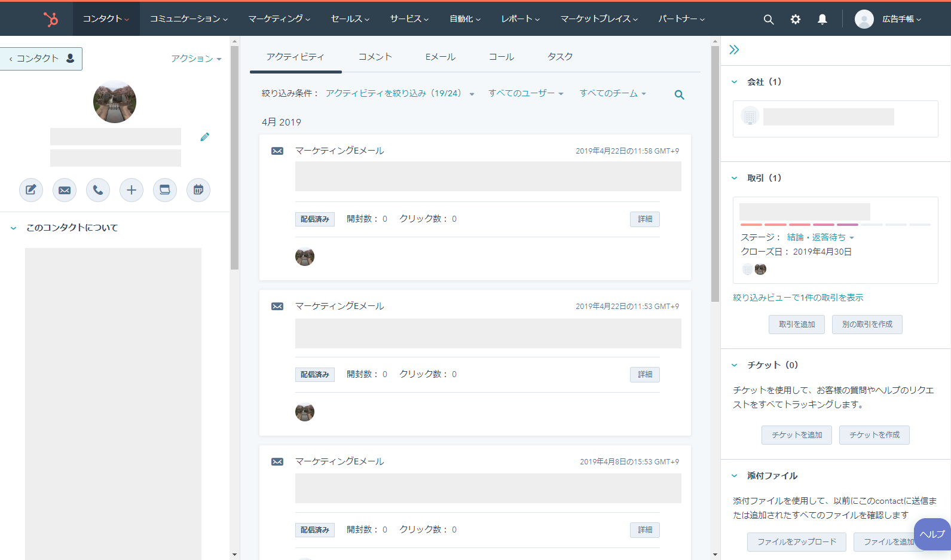Screen dimensions: 951x560
Task: Click the owner avatar in the deal card
Action: coord(760,270)
